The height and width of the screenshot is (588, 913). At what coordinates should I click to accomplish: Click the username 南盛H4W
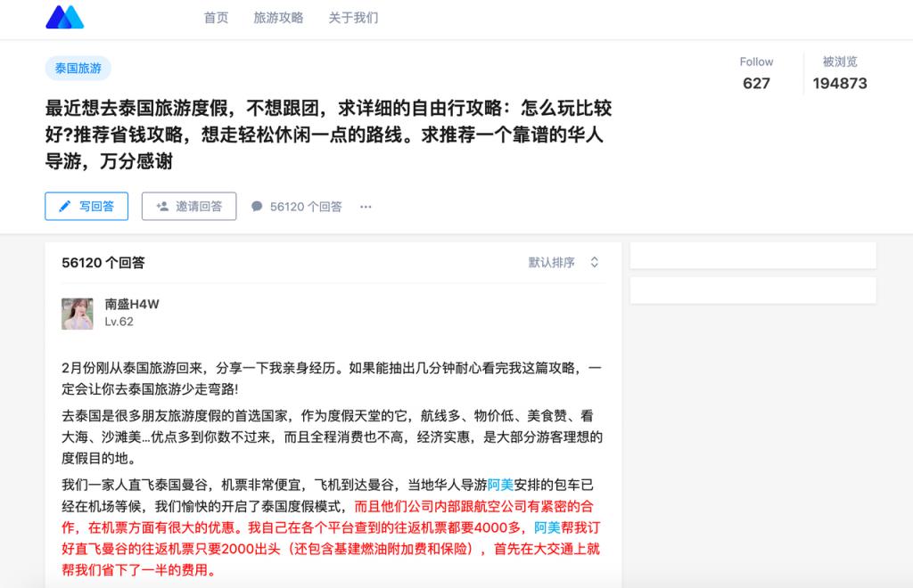(132, 304)
